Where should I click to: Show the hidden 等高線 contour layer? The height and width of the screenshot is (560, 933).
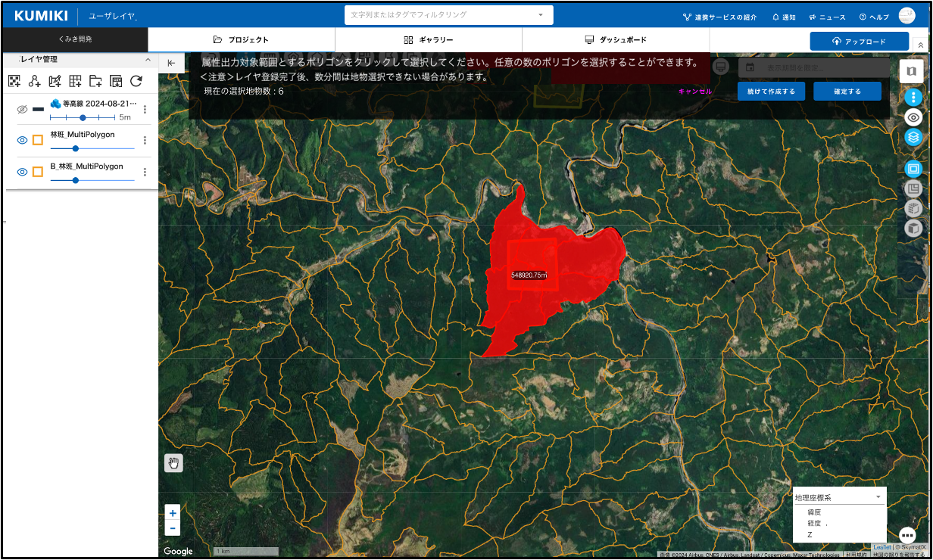(x=22, y=110)
